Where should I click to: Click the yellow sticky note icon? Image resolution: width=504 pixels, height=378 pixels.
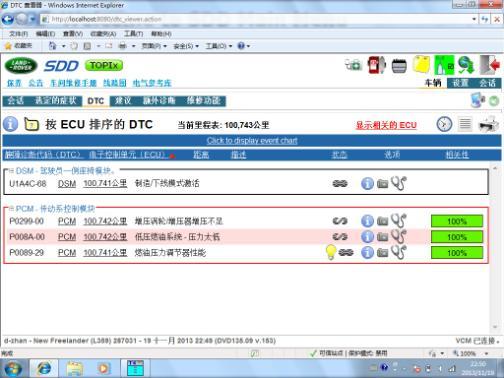click(x=421, y=64)
